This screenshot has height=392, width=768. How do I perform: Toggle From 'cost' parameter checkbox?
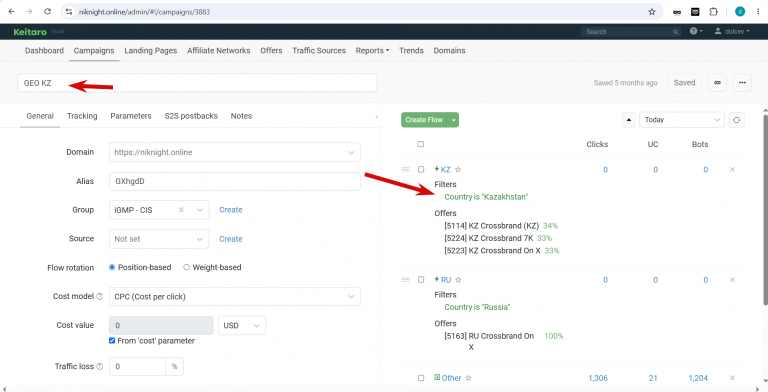tap(112, 341)
